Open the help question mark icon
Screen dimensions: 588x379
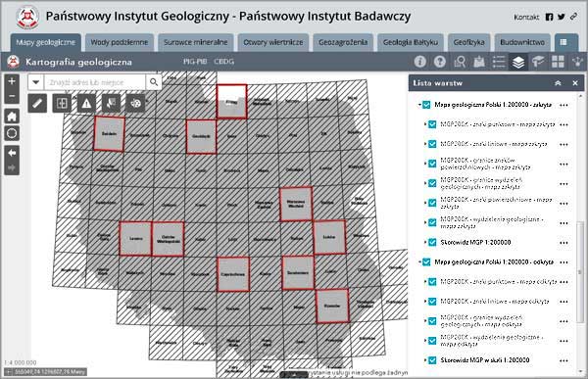click(439, 62)
